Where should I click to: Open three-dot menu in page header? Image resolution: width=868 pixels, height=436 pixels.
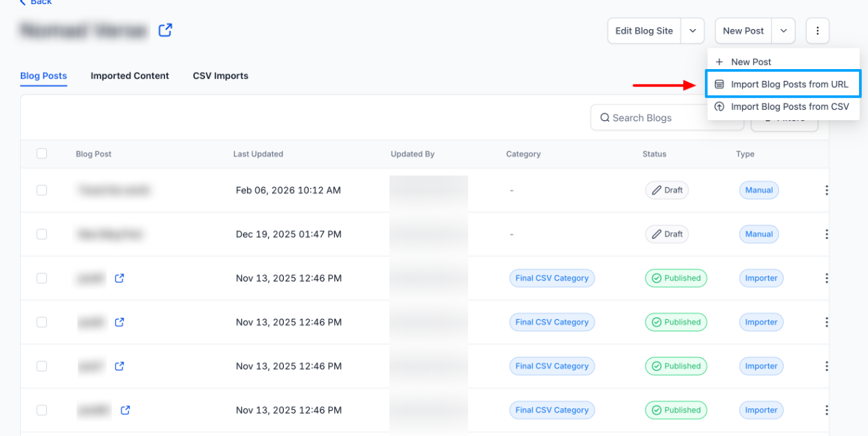click(817, 31)
